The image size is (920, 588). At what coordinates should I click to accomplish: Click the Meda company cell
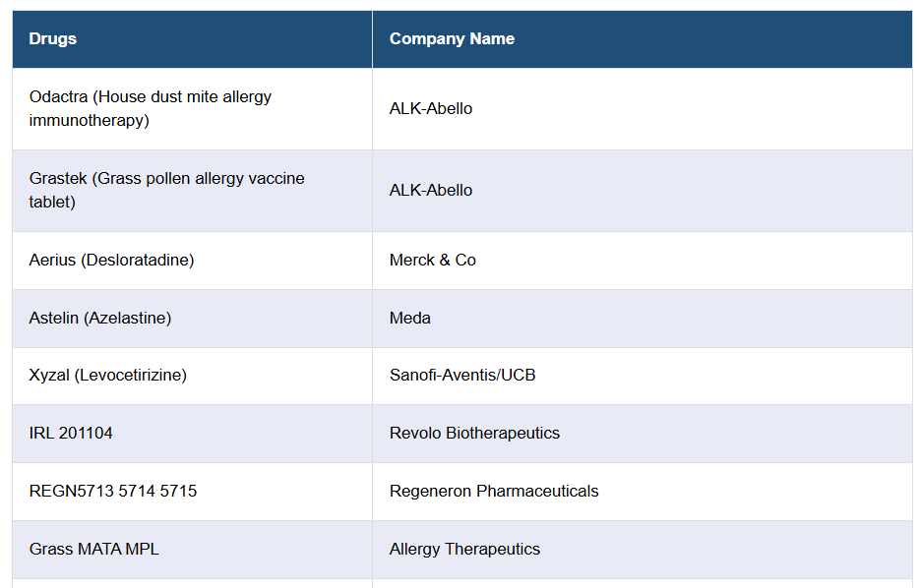410,319
